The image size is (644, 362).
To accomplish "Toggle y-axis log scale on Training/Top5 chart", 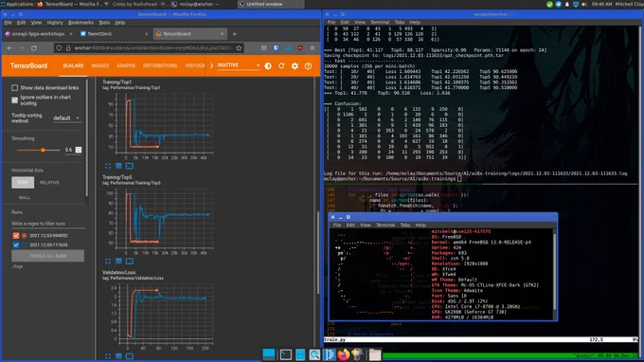I will (118, 261).
